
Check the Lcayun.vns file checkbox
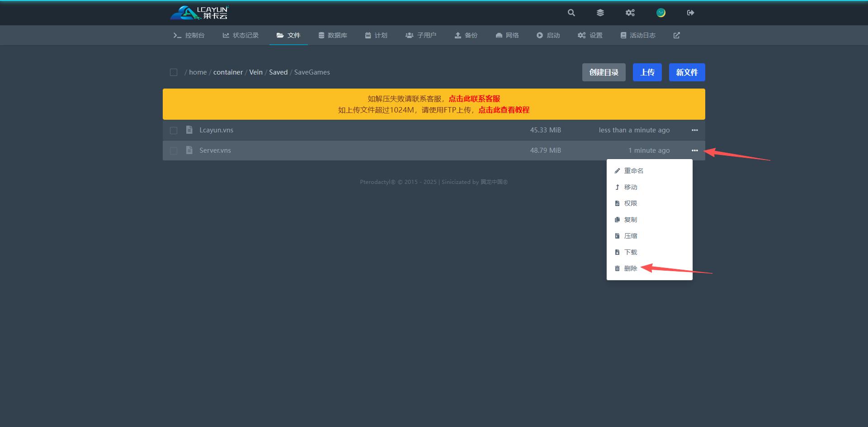click(x=174, y=131)
